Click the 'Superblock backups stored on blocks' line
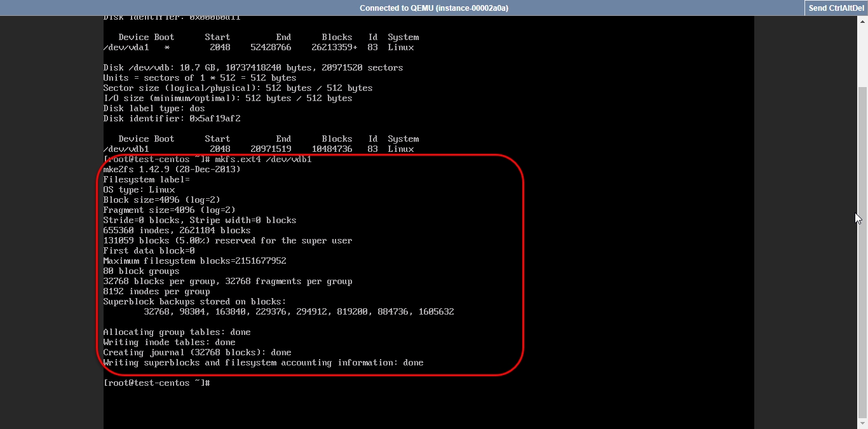Viewport: 868px width, 429px height. [194, 302]
